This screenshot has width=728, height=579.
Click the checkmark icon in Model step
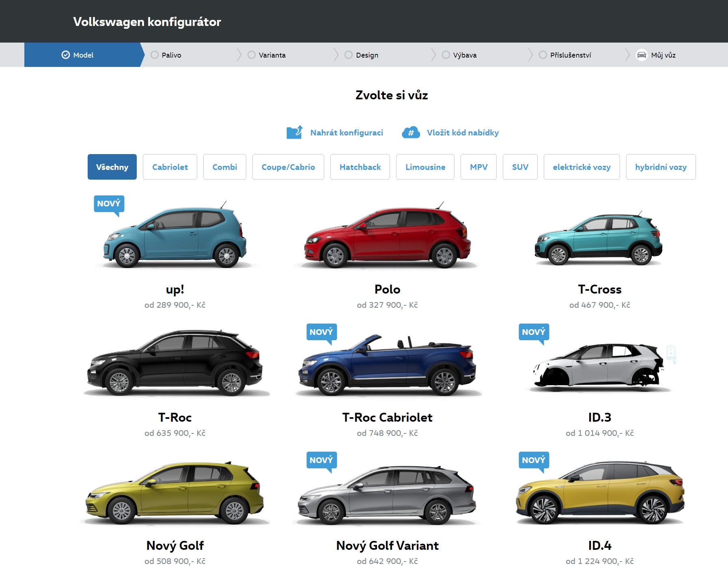coord(66,55)
